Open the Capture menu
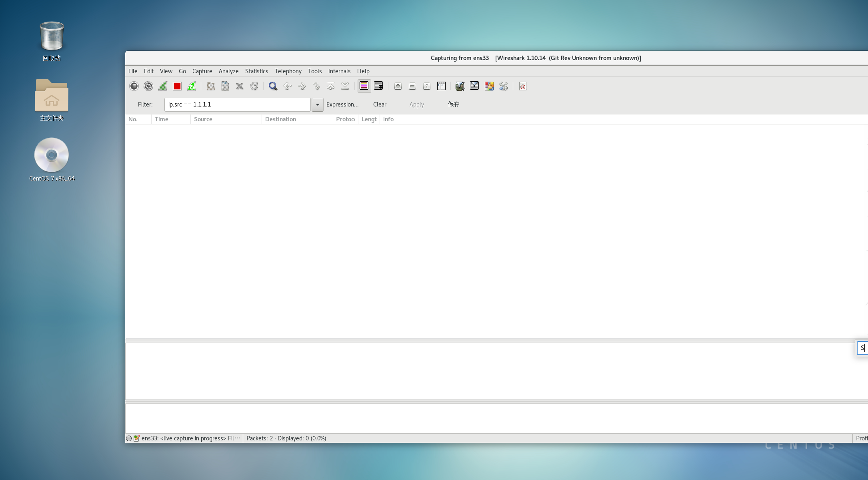The height and width of the screenshot is (480, 868). tap(202, 71)
